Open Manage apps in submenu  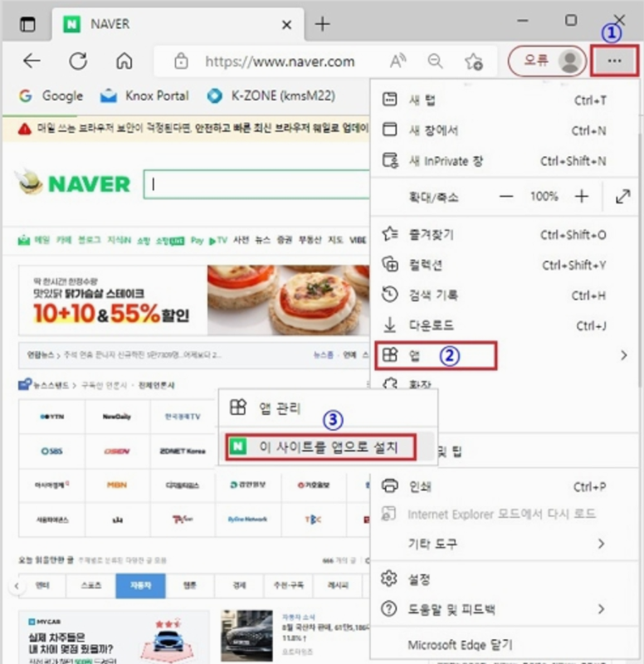point(328,408)
